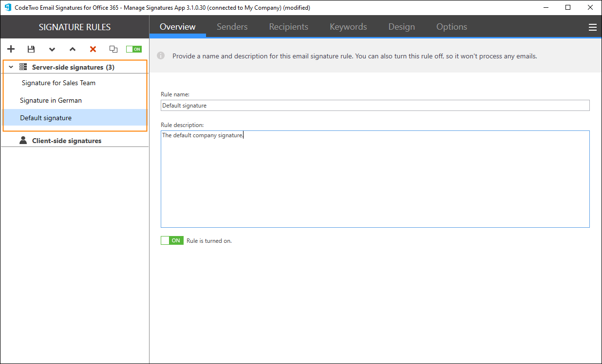Select the Signature in German rule
The image size is (602, 364).
(x=51, y=100)
